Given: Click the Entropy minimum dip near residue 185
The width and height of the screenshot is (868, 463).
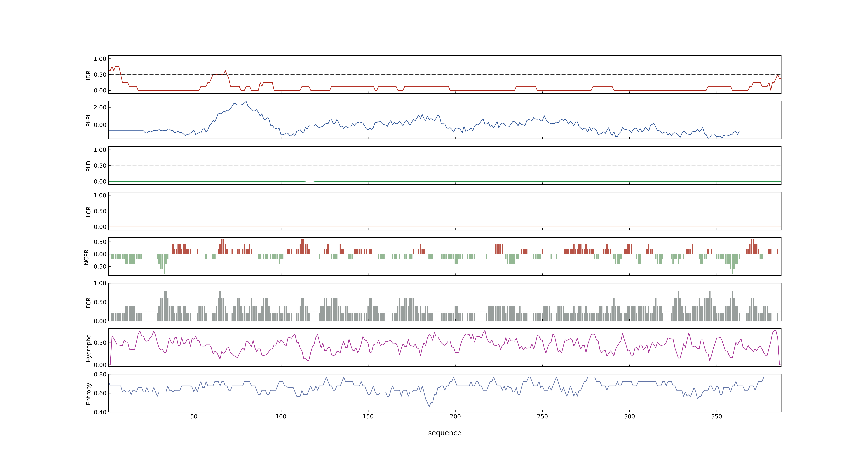Looking at the screenshot, I should tap(429, 407).
